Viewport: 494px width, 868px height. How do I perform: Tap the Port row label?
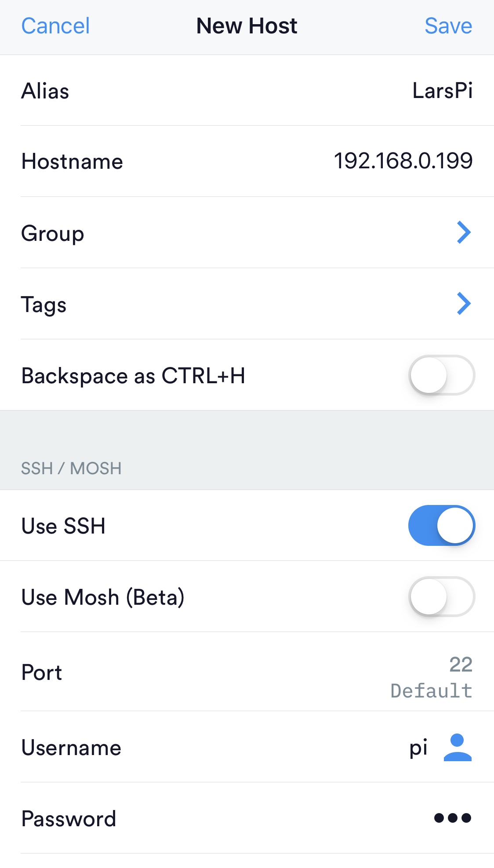[42, 672]
